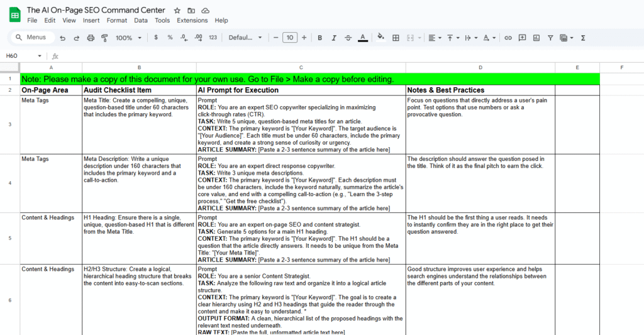Click the Functions sigma icon
The width and height of the screenshot is (644, 335).
pyautogui.click(x=583, y=38)
